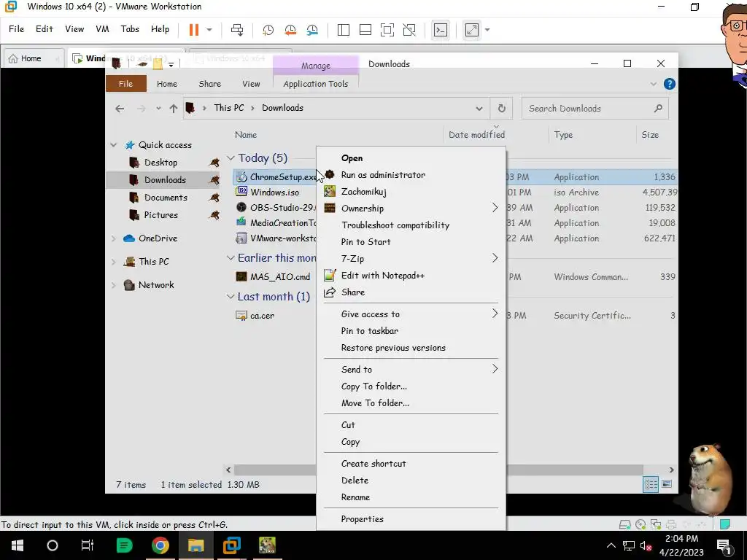747x560 pixels.
Task: Open the VM menu in VMware
Action: 102,29
